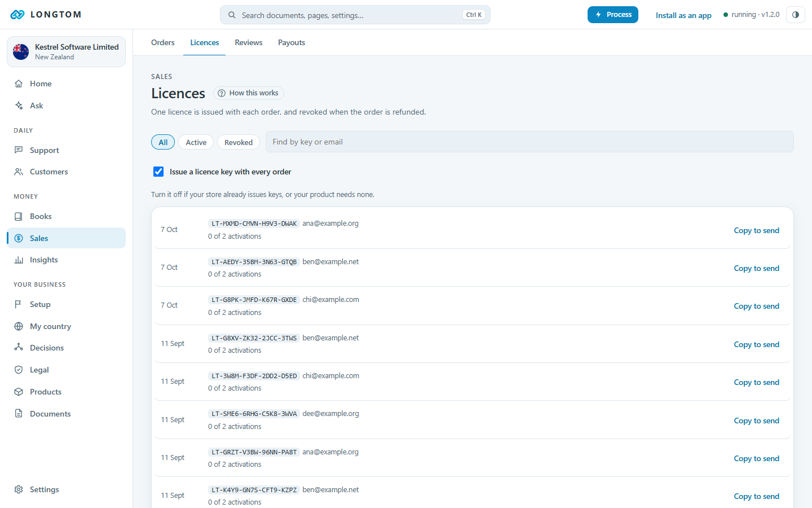Copy to send key LT-SME6-6RHG-C5K8-3WVA

(756, 421)
